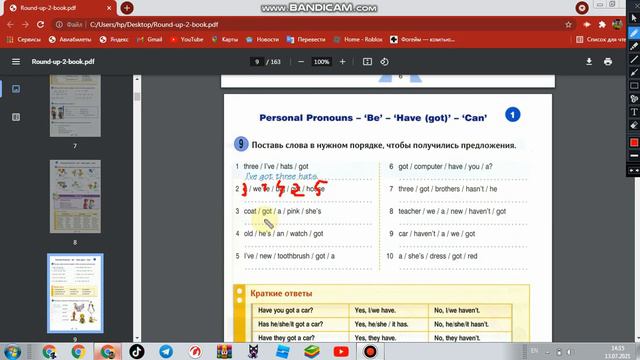
Task: Click the page number input field
Action: (x=257, y=62)
